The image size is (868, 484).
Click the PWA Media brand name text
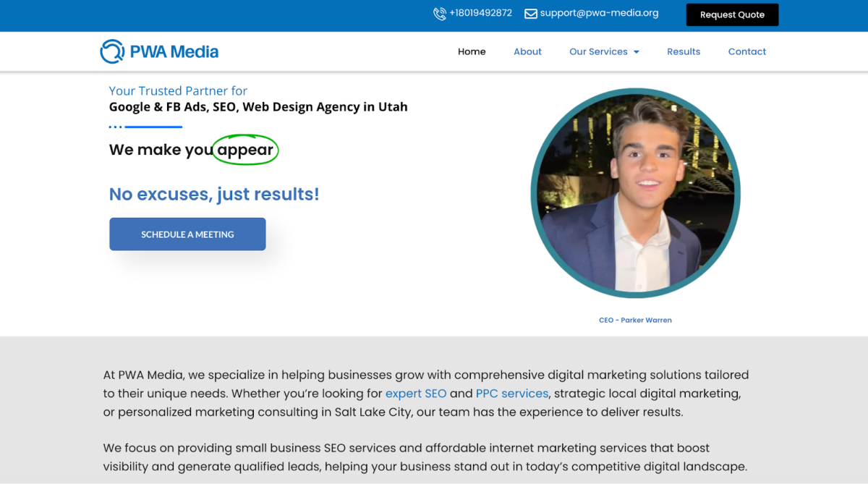pos(174,52)
